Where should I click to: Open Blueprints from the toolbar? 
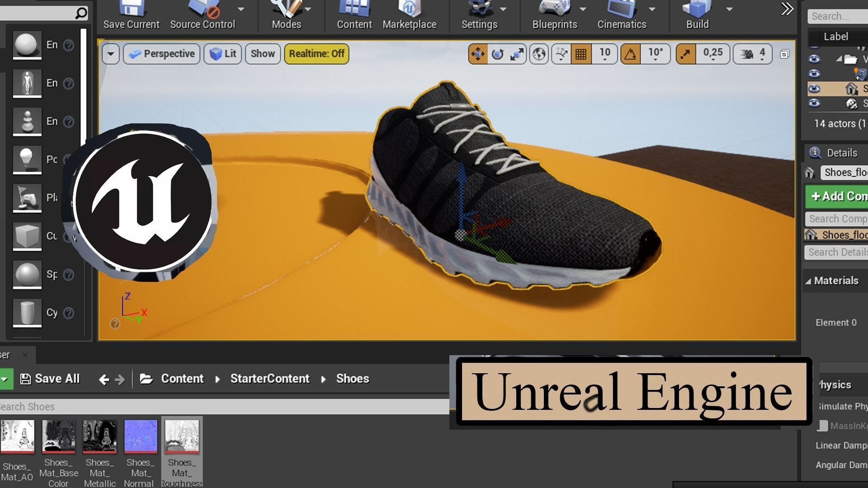[555, 16]
